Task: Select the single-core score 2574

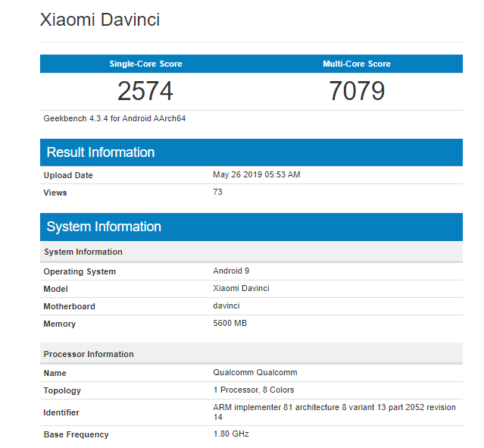Action: pos(145,91)
